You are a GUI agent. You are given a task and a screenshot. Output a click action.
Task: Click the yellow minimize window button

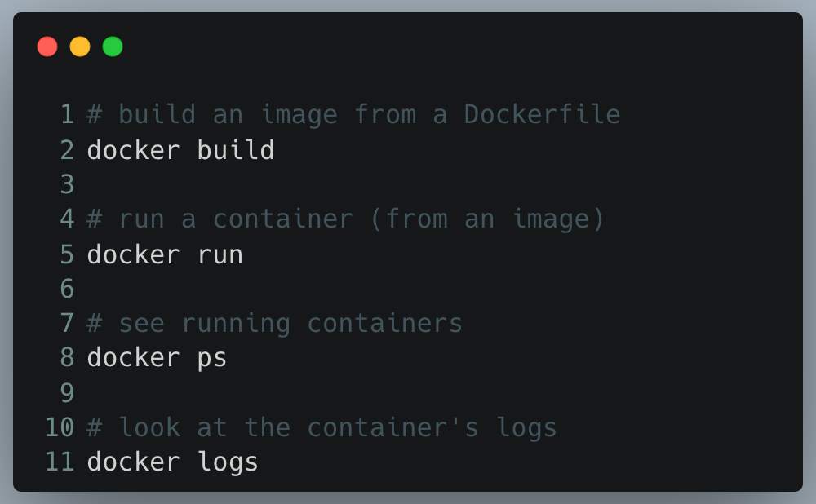(80, 46)
